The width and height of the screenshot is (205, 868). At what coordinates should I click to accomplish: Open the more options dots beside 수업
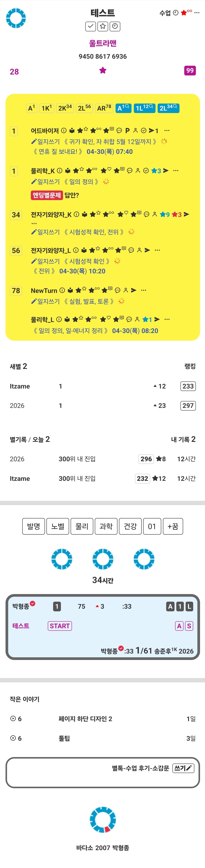197,13
